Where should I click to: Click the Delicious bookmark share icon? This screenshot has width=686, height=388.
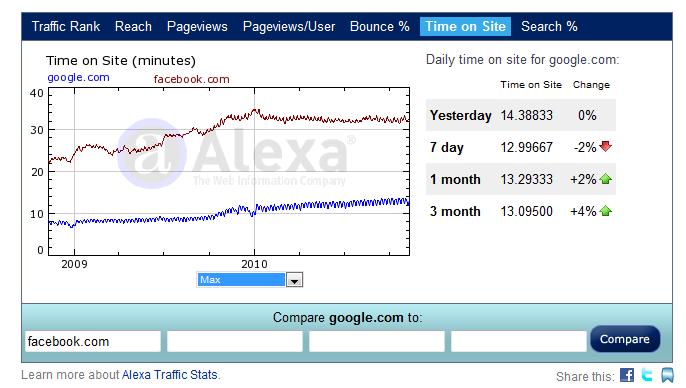coord(667,375)
